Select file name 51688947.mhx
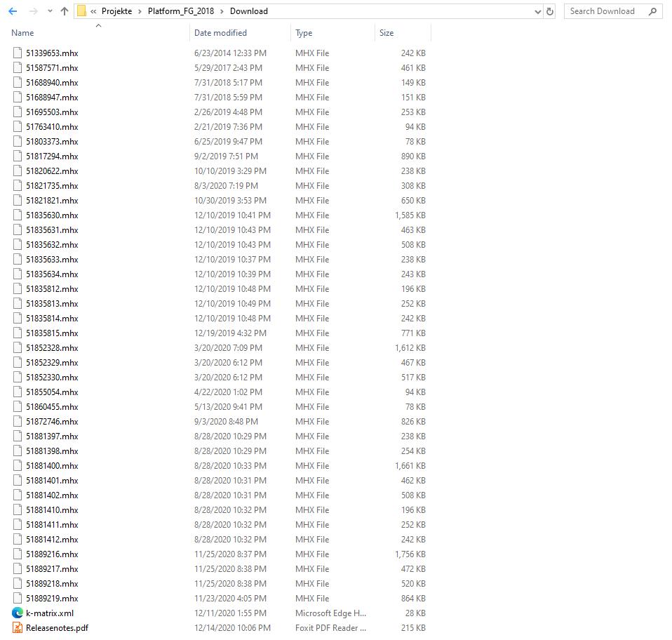Image resolution: width=672 pixels, height=640 pixels. point(52,98)
